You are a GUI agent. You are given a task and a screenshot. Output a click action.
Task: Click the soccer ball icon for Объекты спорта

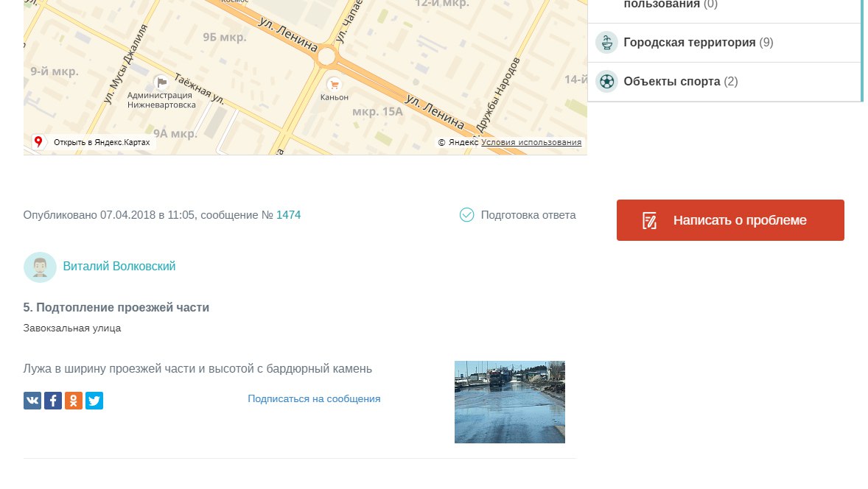pyautogui.click(x=606, y=82)
